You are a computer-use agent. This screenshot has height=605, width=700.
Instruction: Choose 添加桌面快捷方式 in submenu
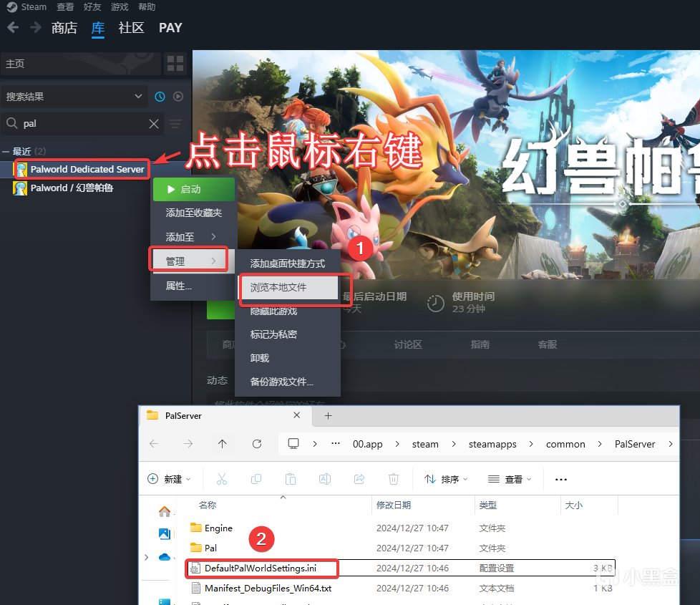[288, 264]
